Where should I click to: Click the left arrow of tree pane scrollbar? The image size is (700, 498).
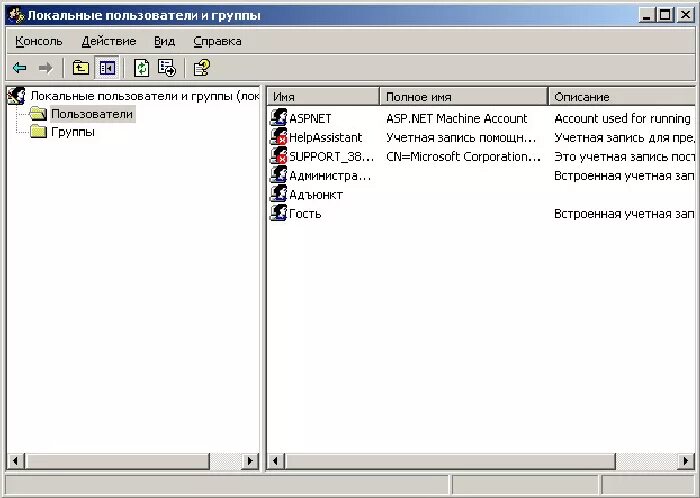pos(16,461)
